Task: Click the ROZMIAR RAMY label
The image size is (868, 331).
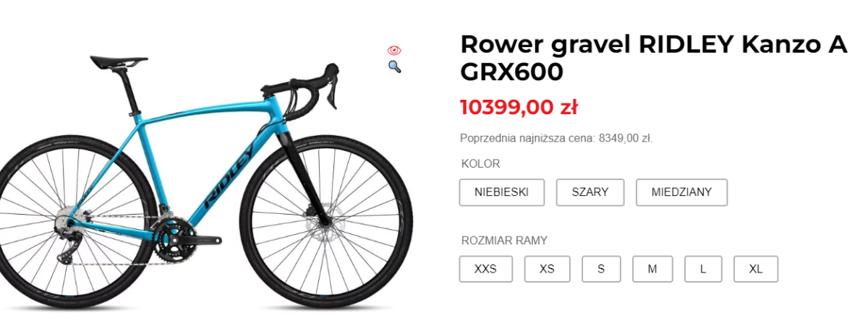Action: tap(505, 241)
